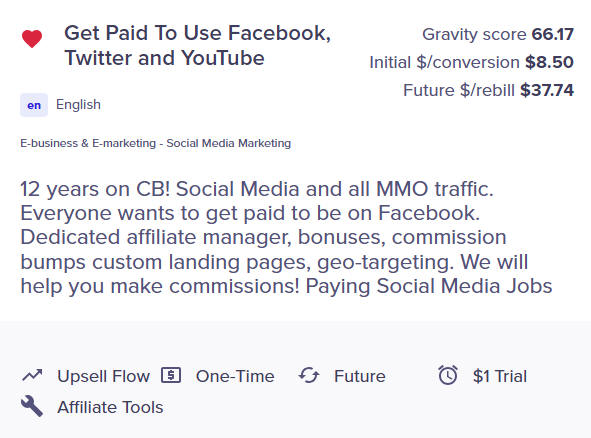Click the Gravity score 66.17 value

[553, 34]
